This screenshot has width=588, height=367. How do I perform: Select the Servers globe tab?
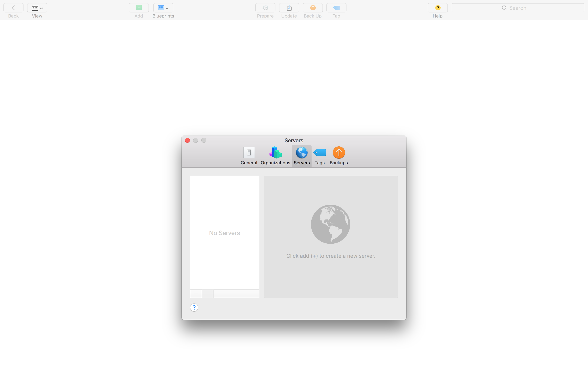click(x=302, y=156)
